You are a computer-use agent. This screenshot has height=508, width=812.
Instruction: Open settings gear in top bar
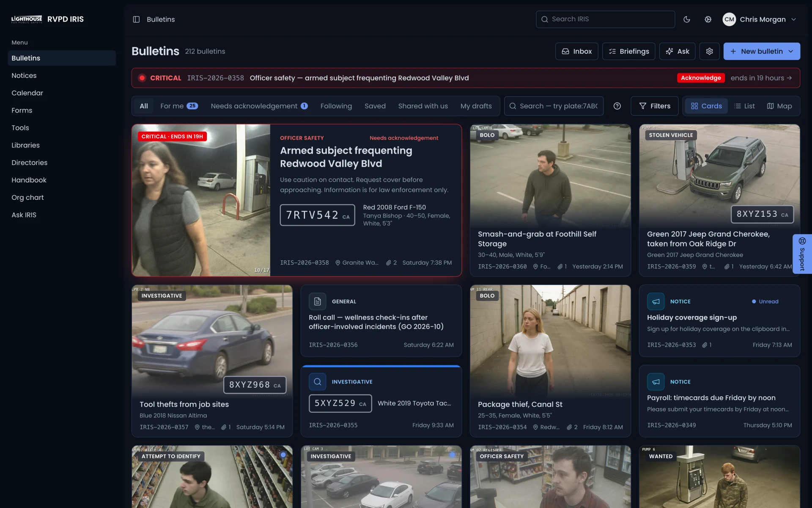click(708, 19)
